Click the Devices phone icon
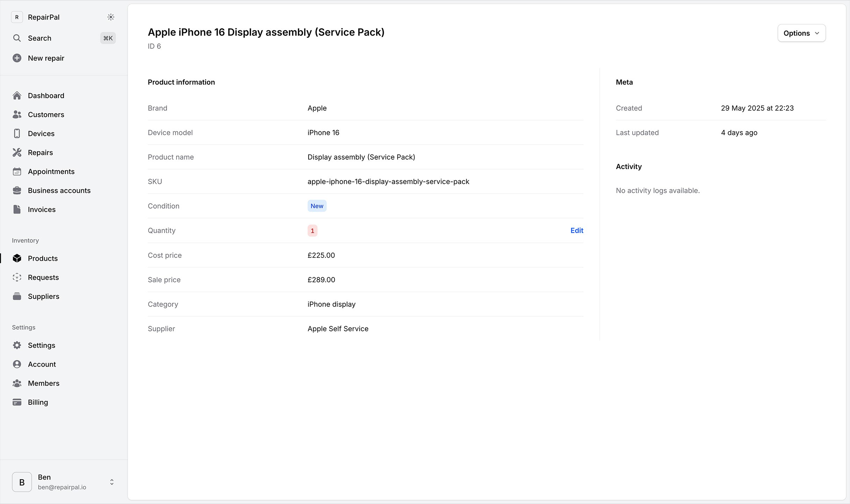Screen dimensions: 850x504 (17, 134)
